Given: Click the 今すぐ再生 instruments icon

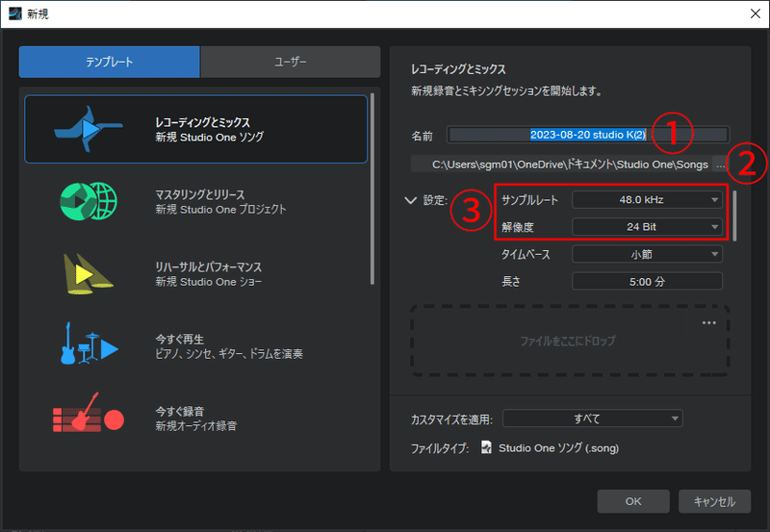Looking at the screenshot, I should pyautogui.click(x=89, y=343).
